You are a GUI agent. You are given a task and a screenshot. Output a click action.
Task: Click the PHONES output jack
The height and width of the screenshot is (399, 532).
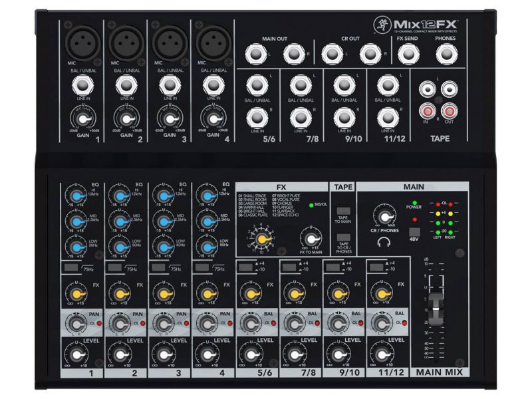point(446,54)
